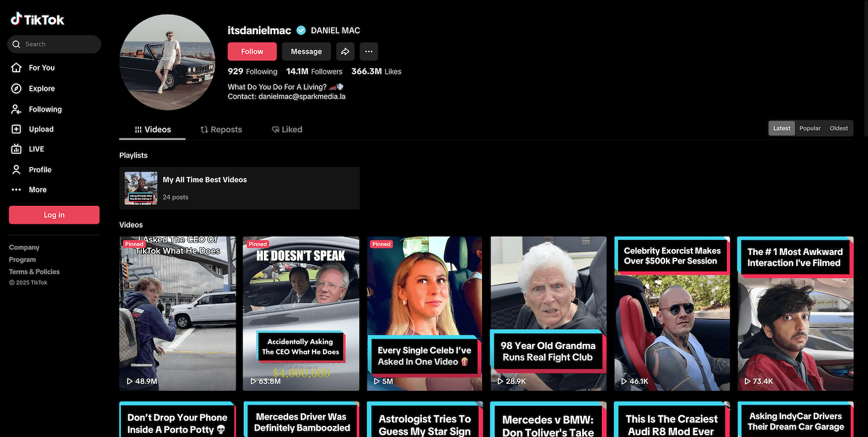Switch to the Liked tab
This screenshot has height=437, width=868.
pyautogui.click(x=287, y=129)
